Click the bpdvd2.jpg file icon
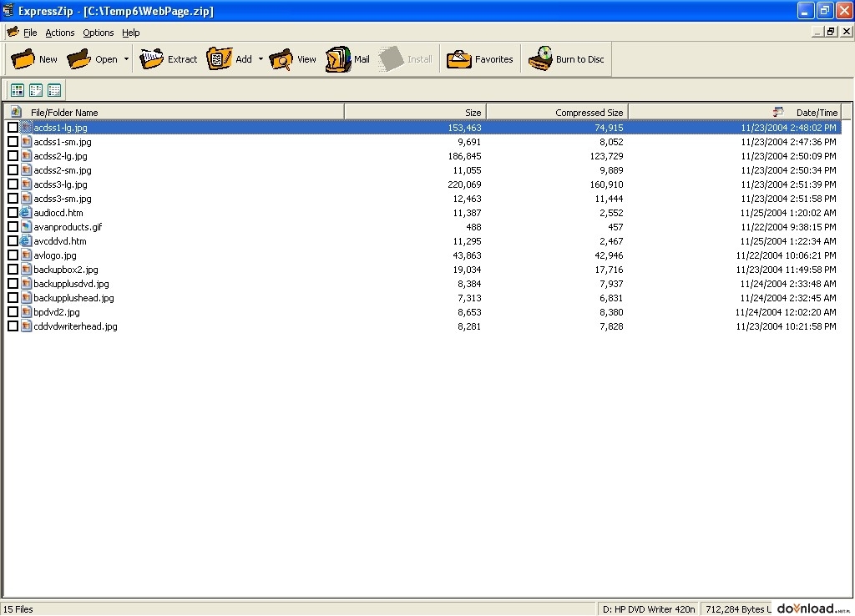 pos(26,312)
